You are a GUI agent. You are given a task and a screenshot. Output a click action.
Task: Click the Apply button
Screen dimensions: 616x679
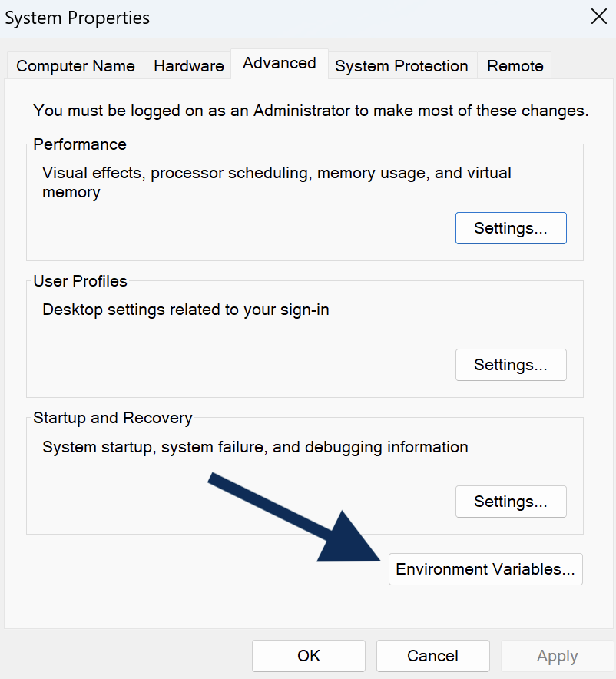point(558,656)
